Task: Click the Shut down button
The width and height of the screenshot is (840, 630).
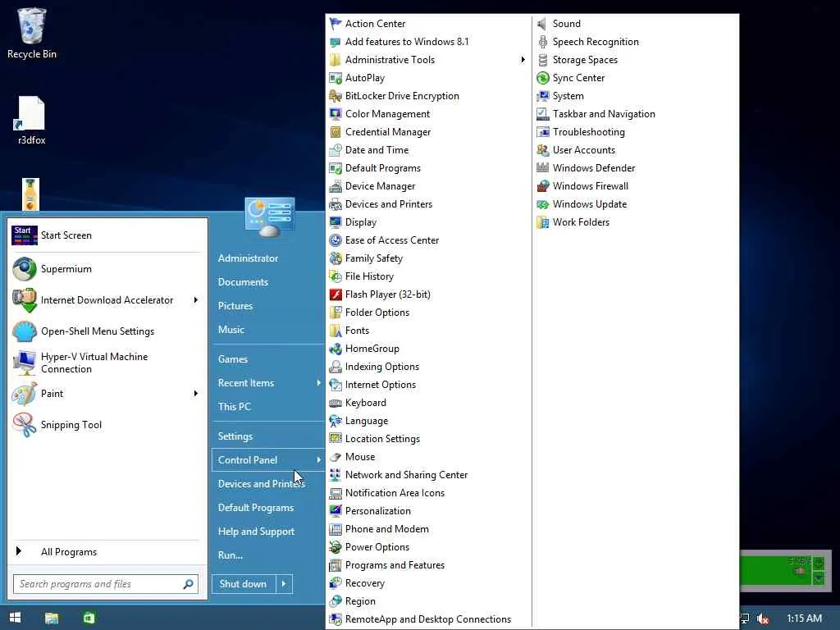Action: tap(244, 584)
